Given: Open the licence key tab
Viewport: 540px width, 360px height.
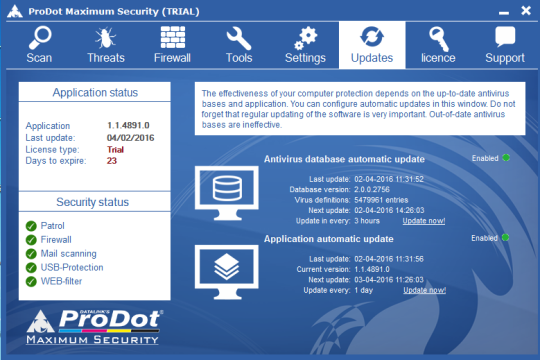Looking at the screenshot, I should [x=438, y=45].
